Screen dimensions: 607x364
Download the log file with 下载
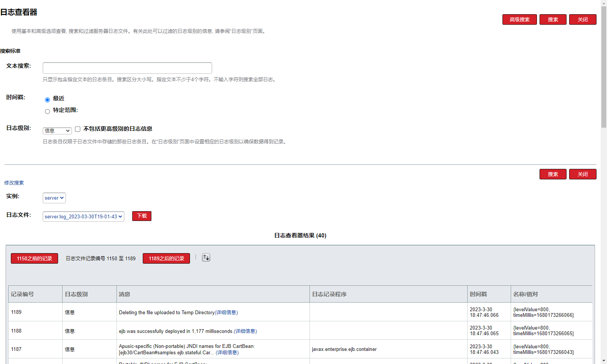142,216
